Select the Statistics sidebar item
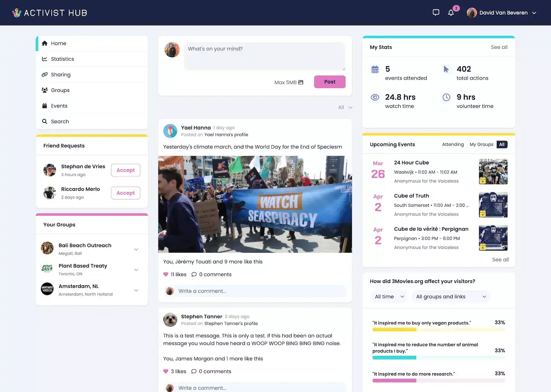The image size is (551, 392). [62, 59]
